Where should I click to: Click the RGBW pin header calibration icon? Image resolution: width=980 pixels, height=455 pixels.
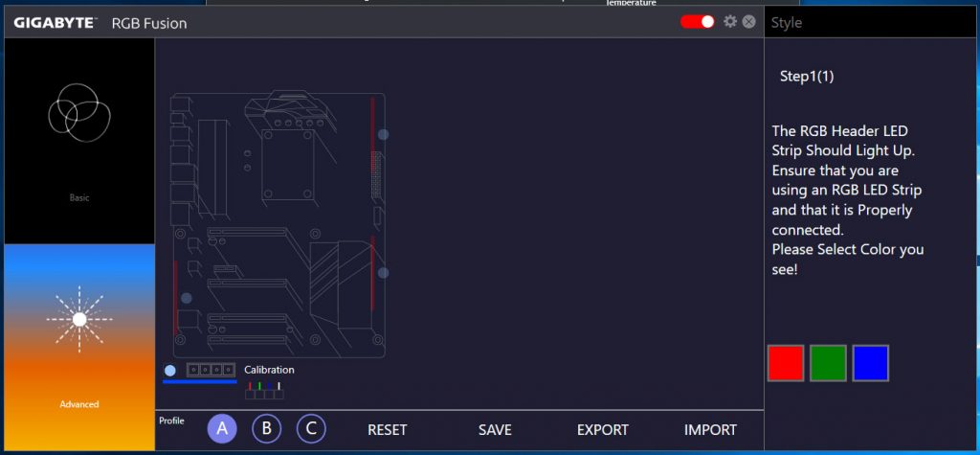tap(264, 391)
